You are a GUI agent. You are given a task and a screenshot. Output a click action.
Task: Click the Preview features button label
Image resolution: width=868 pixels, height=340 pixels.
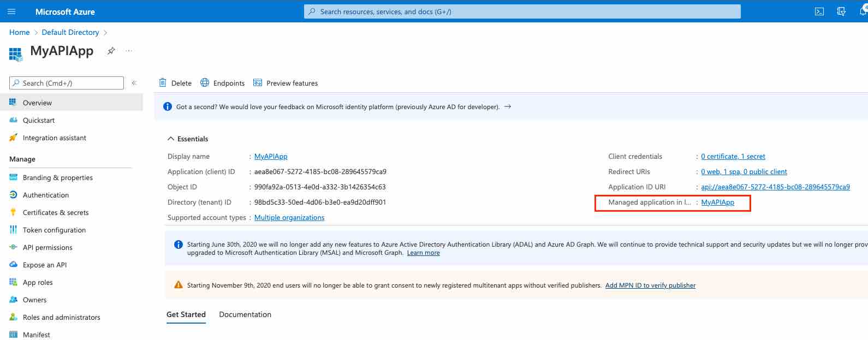(292, 83)
